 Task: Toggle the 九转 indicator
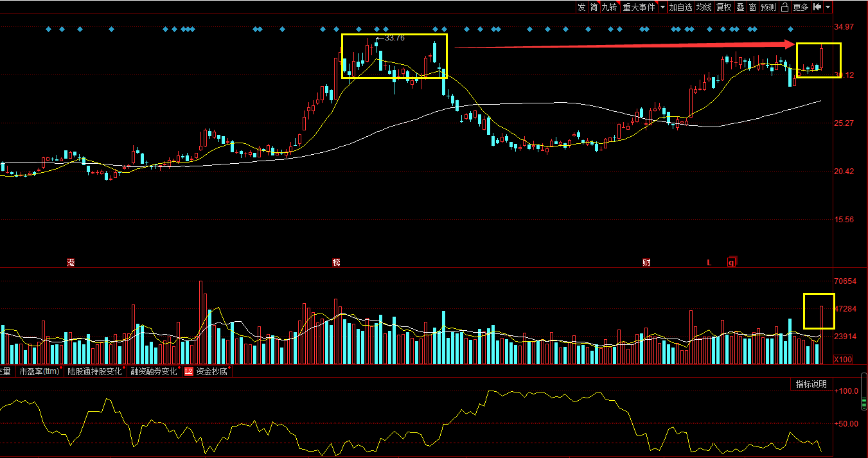tap(609, 7)
